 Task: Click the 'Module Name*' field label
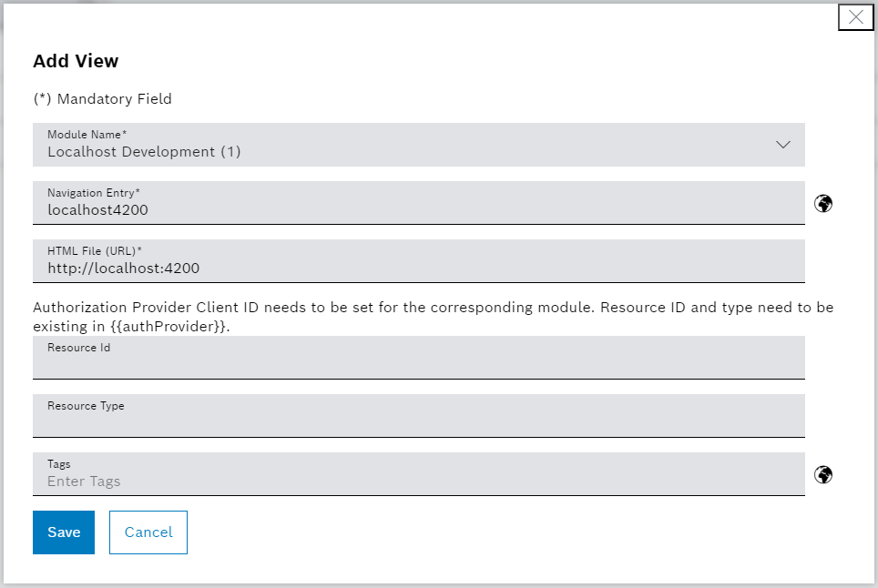(87, 135)
